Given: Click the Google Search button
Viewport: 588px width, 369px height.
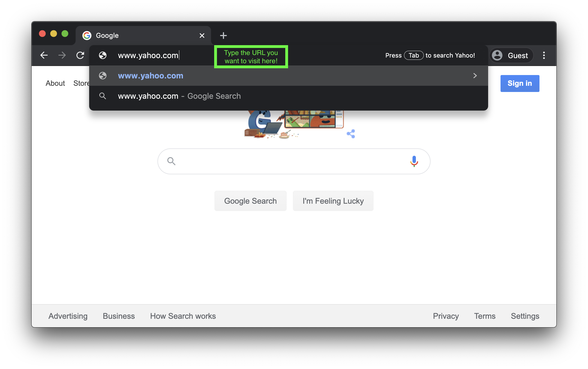Looking at the screenshot, I should [250, 201].
